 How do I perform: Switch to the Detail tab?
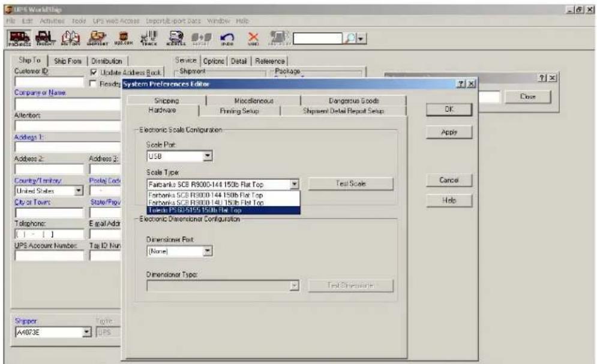(x=239, y=61)
